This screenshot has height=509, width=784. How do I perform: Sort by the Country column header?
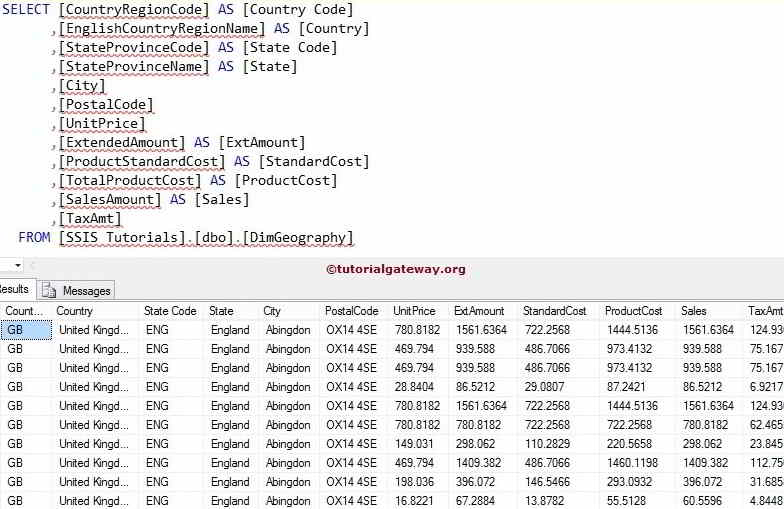point(74,311)
